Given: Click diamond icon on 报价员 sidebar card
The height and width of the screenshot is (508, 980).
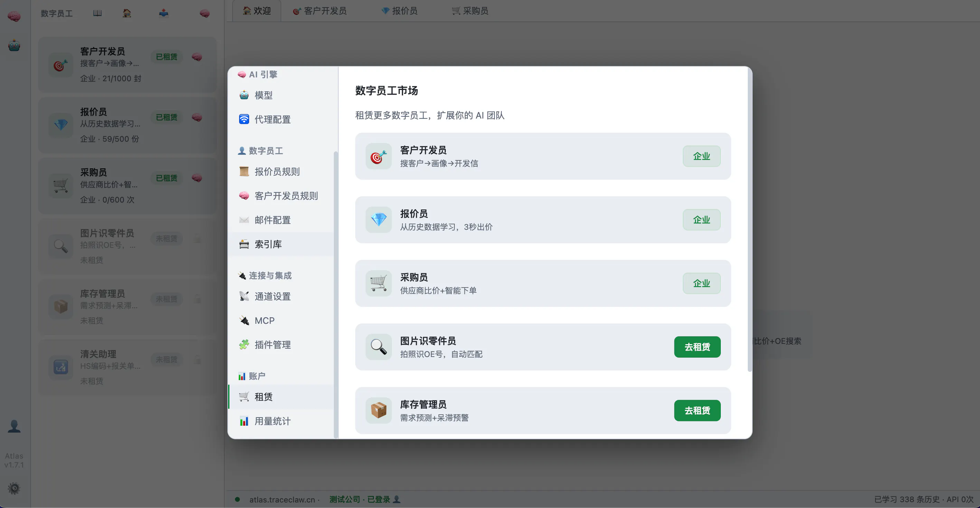Looking at the screenshot, I should 61,125.
